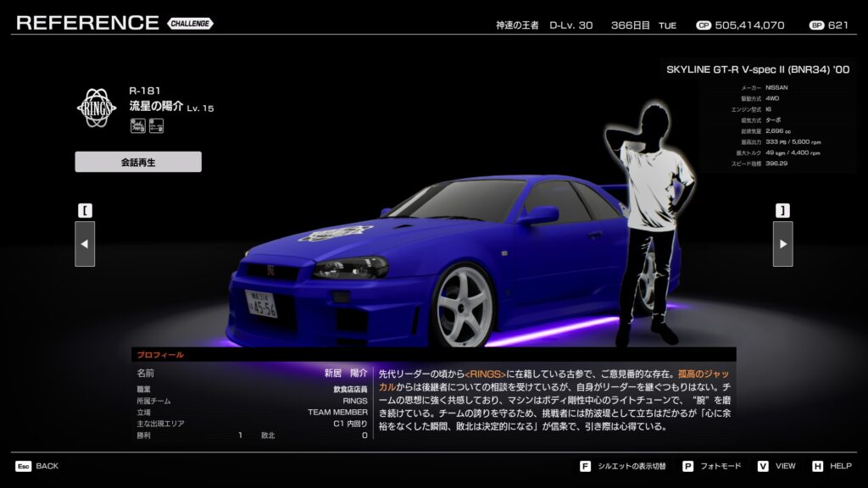Select the プロフィール profile tab header
Viewport: 868px width, 488px height.
tap(160, 355)
